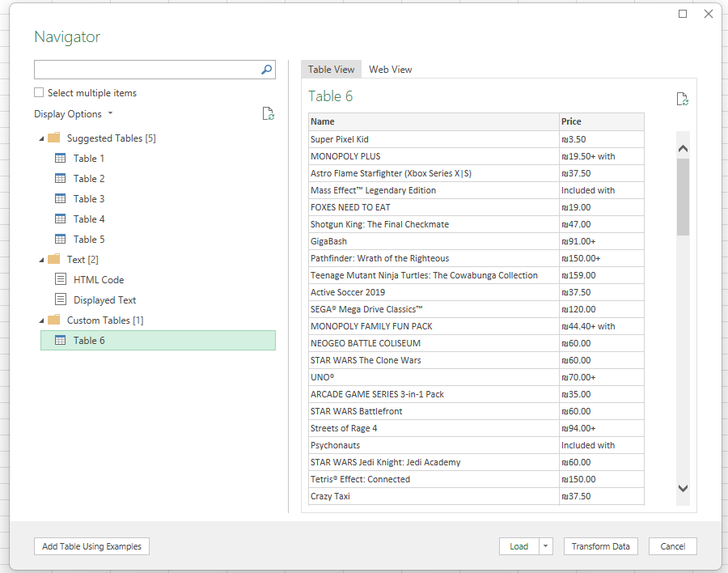Select the Table 6 grid icon
Image resolution: width=728 pixels, height=573 pixels.
pos(60,340)
